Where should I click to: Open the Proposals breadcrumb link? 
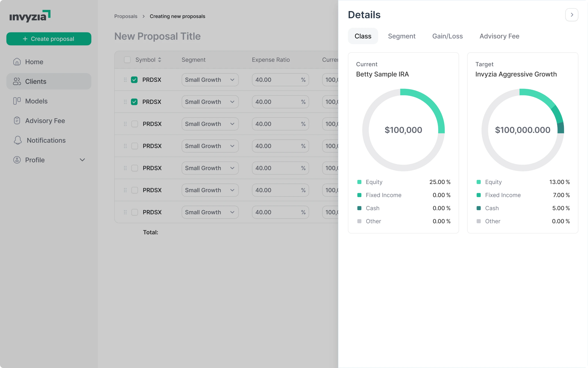click(x=126, y=16)
